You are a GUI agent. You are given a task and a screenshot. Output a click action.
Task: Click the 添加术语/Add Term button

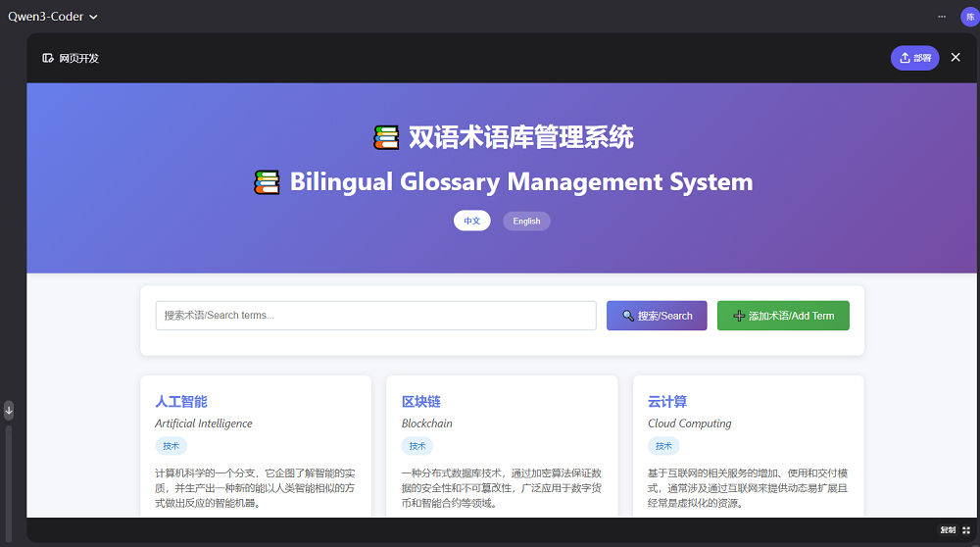[783, 316]
